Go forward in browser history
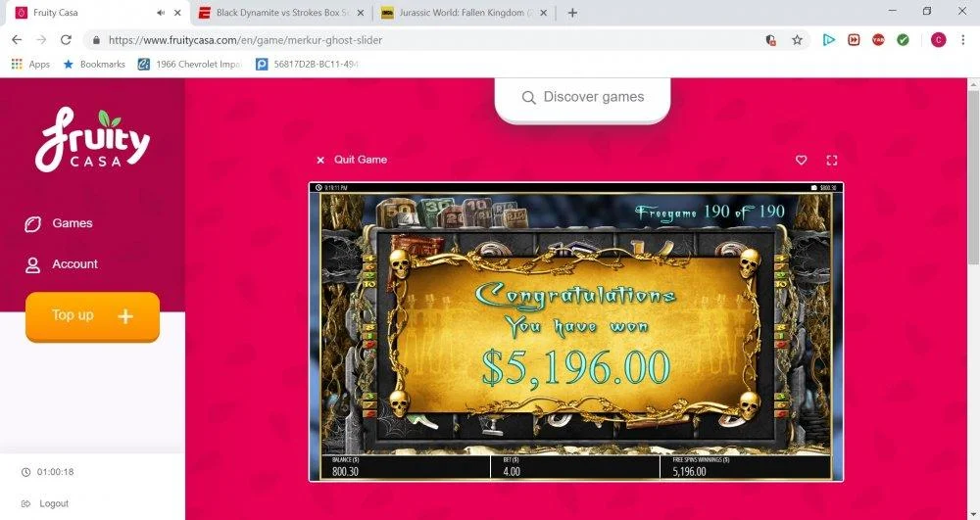The image size is (980, 520). [x=41, y=40]
